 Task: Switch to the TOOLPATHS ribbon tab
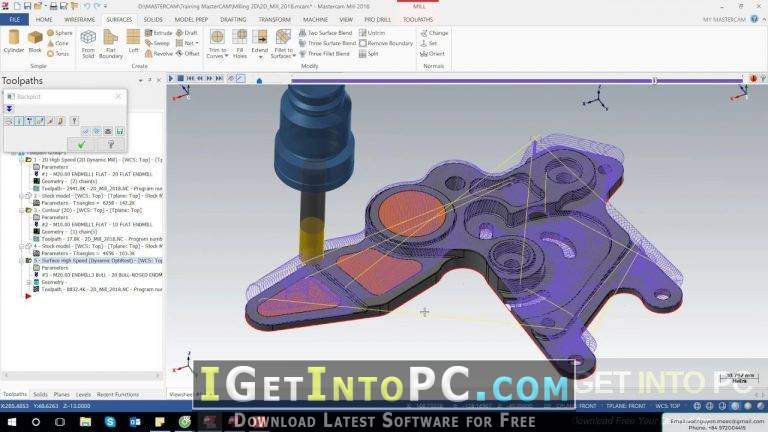(x=418, y=20)
